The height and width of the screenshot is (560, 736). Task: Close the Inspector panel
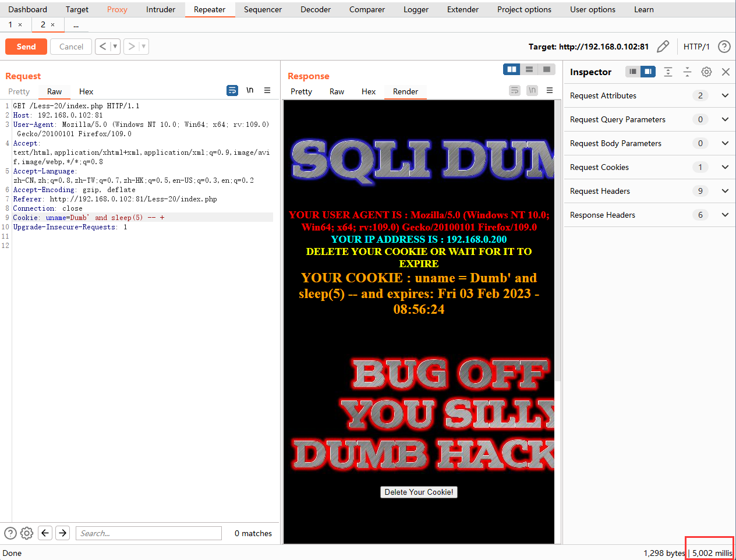(726, 72)
